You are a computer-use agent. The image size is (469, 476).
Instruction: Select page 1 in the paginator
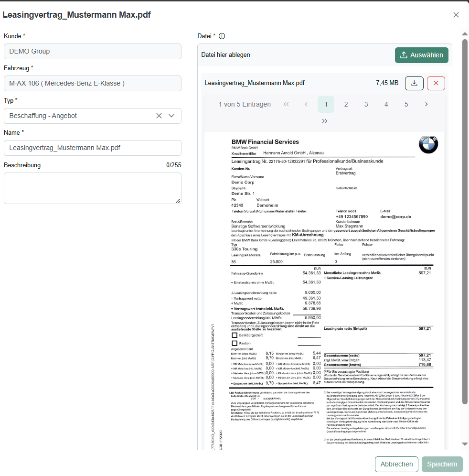click(x=326, y=105)
